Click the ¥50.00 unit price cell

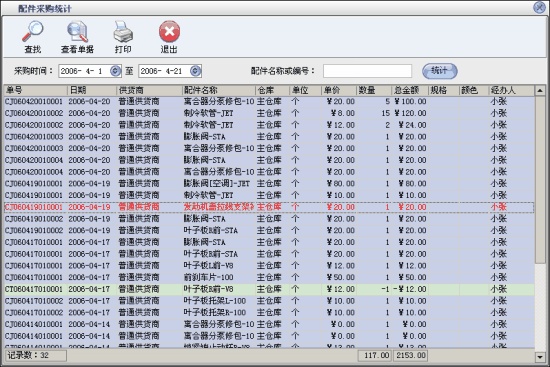(x=340, y=278)
